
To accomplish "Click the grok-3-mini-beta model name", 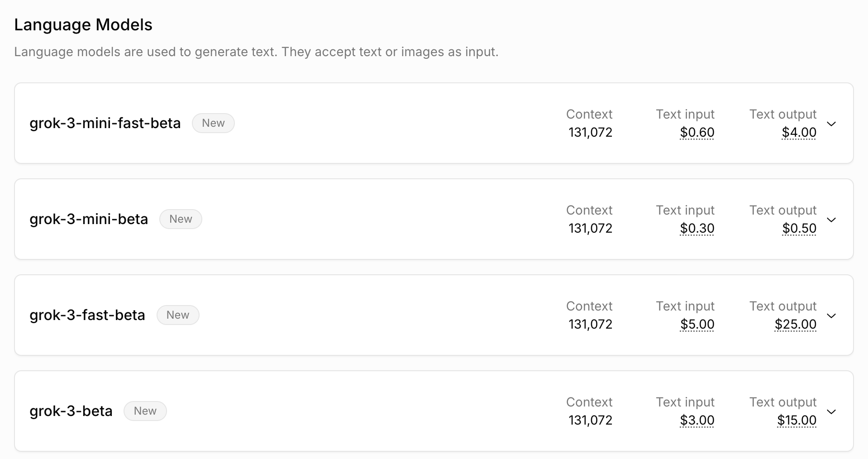I will pos(89,219).
